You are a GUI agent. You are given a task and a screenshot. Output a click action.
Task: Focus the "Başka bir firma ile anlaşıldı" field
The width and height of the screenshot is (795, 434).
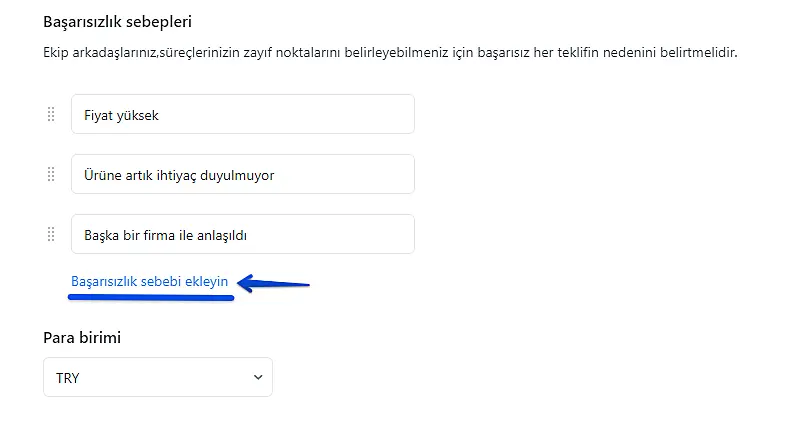(242, 235)
